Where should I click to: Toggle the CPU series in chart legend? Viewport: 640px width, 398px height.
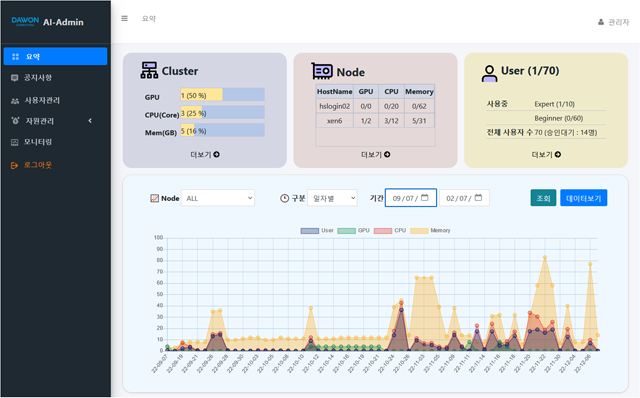coord(390,231)
